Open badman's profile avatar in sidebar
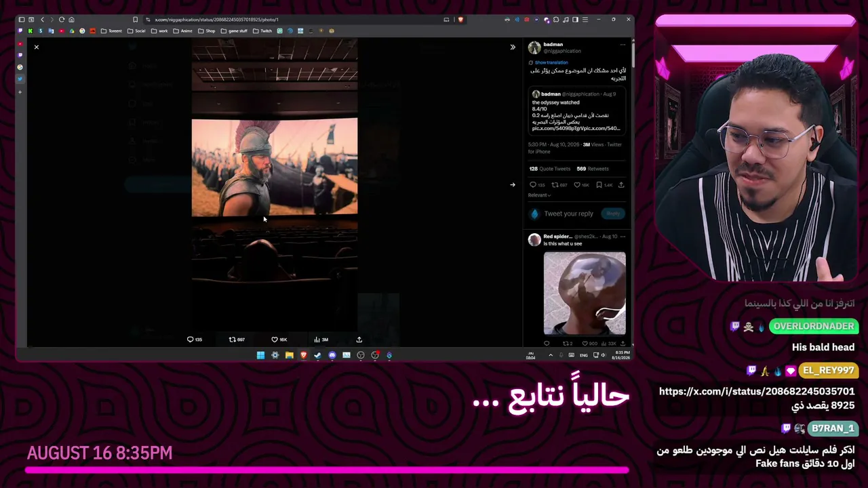The width and height of the screenshot is (868, 488). 534,47
